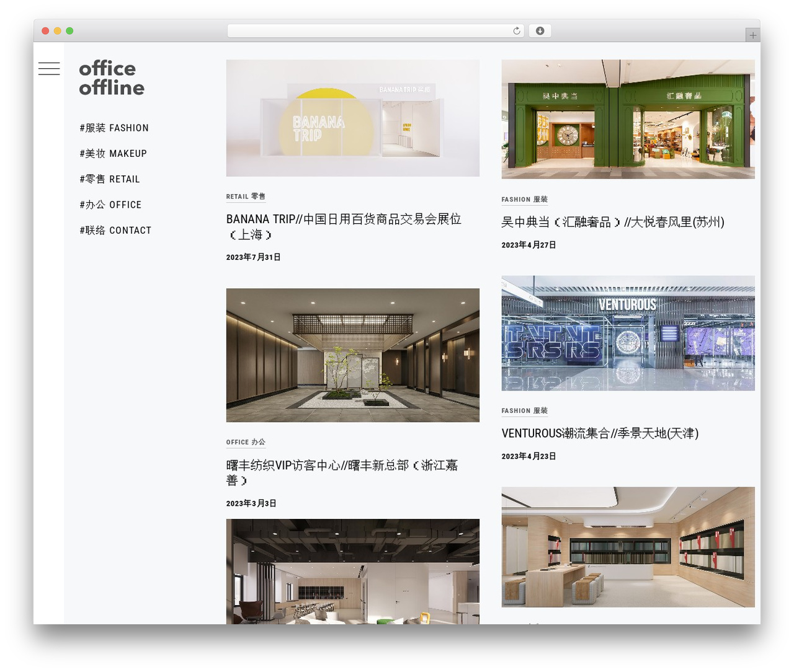Screen dimensions: 794x672
Task: Open the VENTUROUS storefront thumbnail
Action: click(x=628, y=333)
